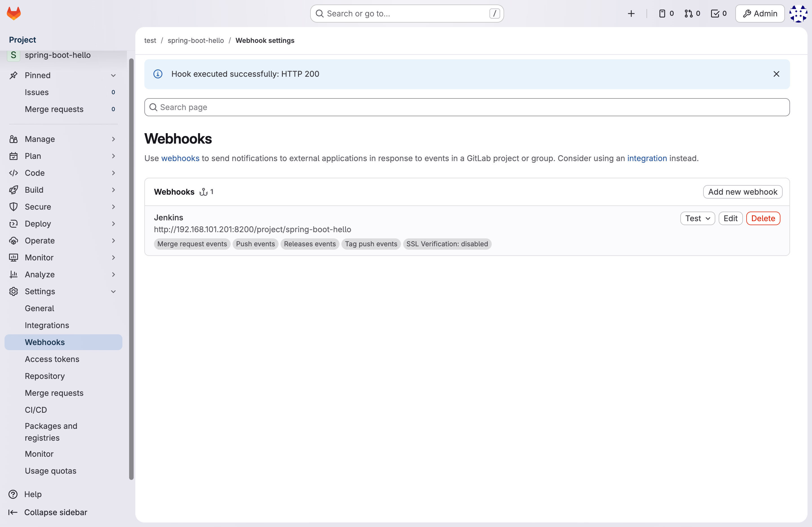Expand the Build menu section

113,190
